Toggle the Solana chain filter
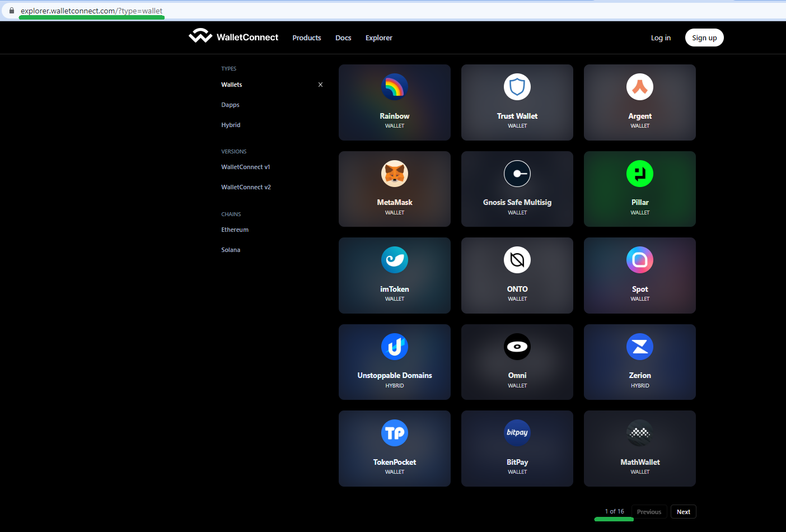The image size is (786, 532). 231,249
